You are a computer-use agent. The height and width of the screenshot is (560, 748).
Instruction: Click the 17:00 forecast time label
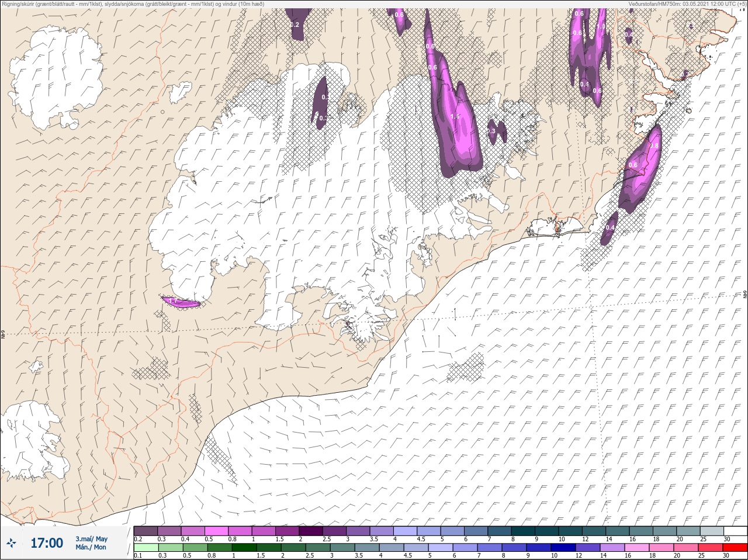tap(47, 544)
